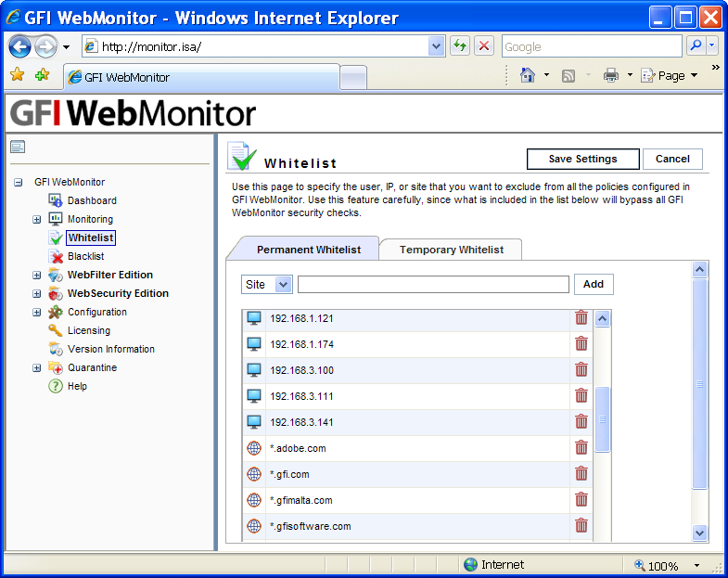
Task: Click trash icon next to *.adobe.com
Action: pyautogui.click(x=581, y=448)
